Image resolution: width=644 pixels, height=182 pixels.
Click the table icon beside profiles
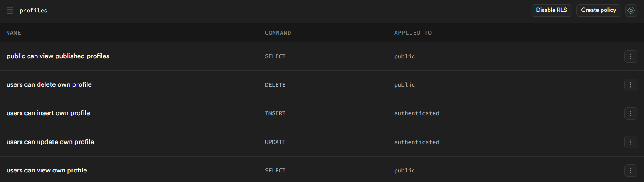coord(10,10)
